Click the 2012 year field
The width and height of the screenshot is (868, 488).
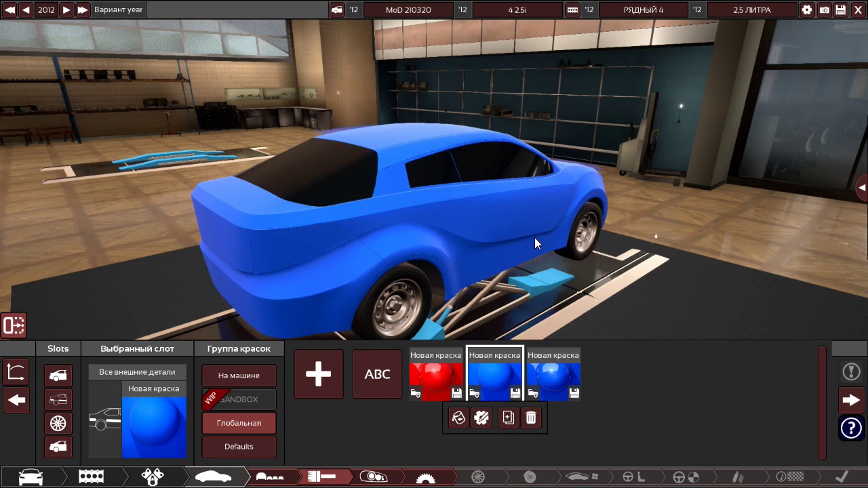click(46, 9)
